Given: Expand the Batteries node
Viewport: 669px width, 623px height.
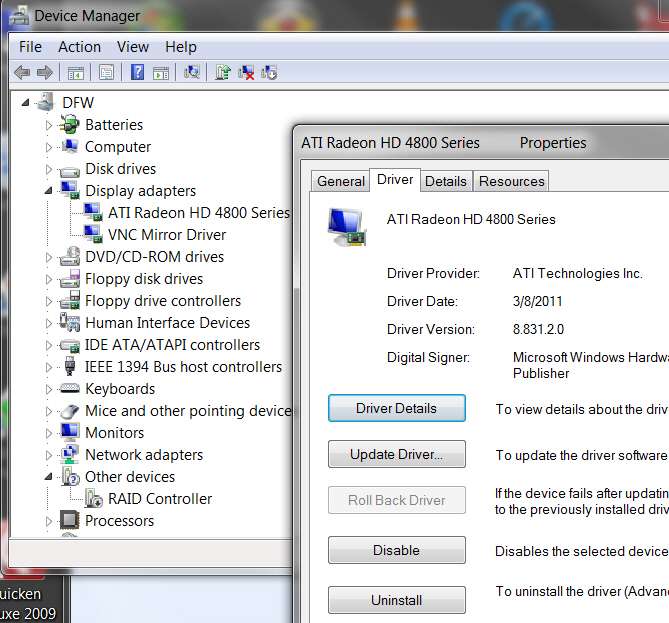Looking at the screenshot, I should [x=49, y=125].
